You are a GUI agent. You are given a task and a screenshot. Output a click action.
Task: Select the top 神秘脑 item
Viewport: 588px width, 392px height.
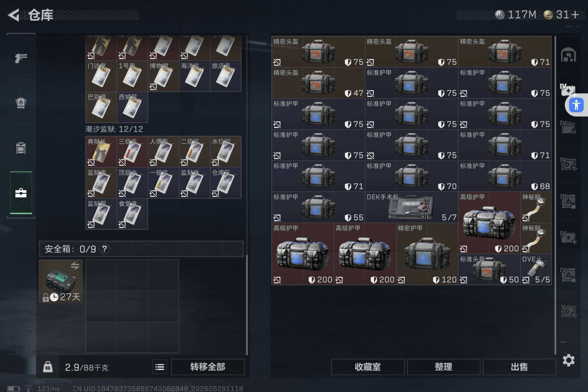pyautogui.click(x=536, y=207)
